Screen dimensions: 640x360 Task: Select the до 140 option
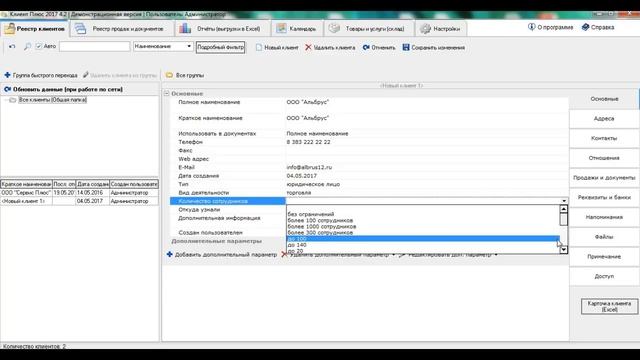pos(297,245)
